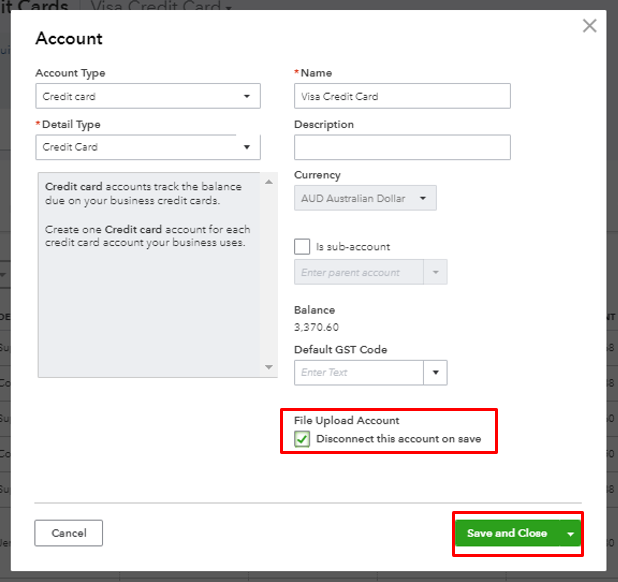Open the Visa Credit Card header dropdown

[x=228, y=7]
